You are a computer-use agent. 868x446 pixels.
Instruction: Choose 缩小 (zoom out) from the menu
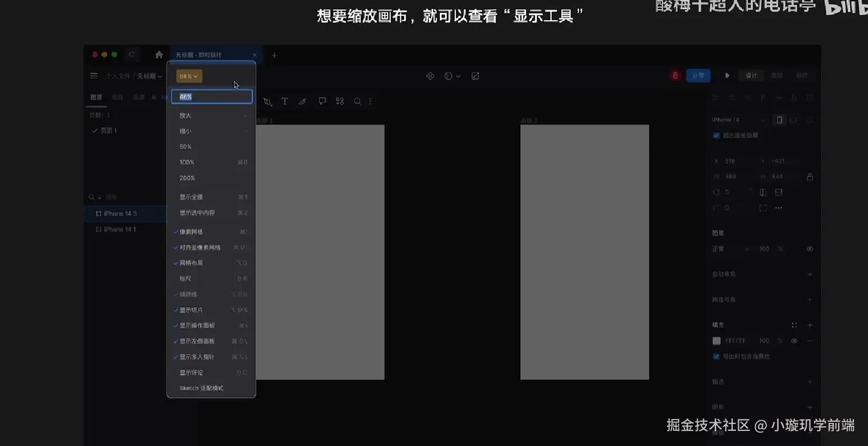(x=211, y=131)
